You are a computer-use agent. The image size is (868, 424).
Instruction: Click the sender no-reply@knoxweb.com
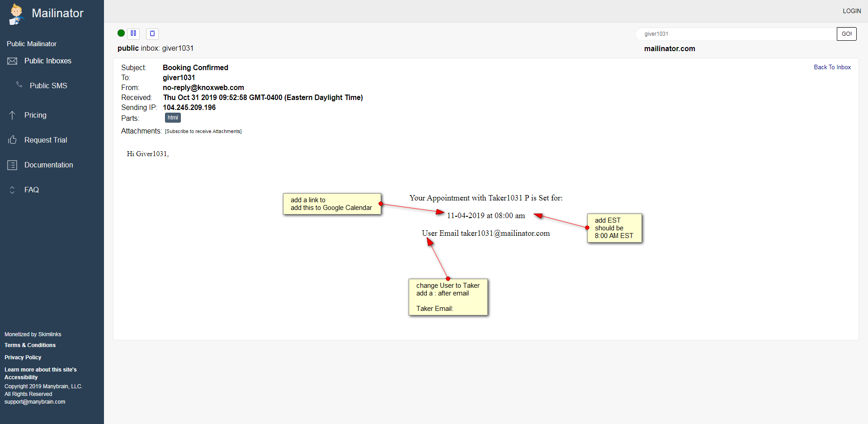203,88
